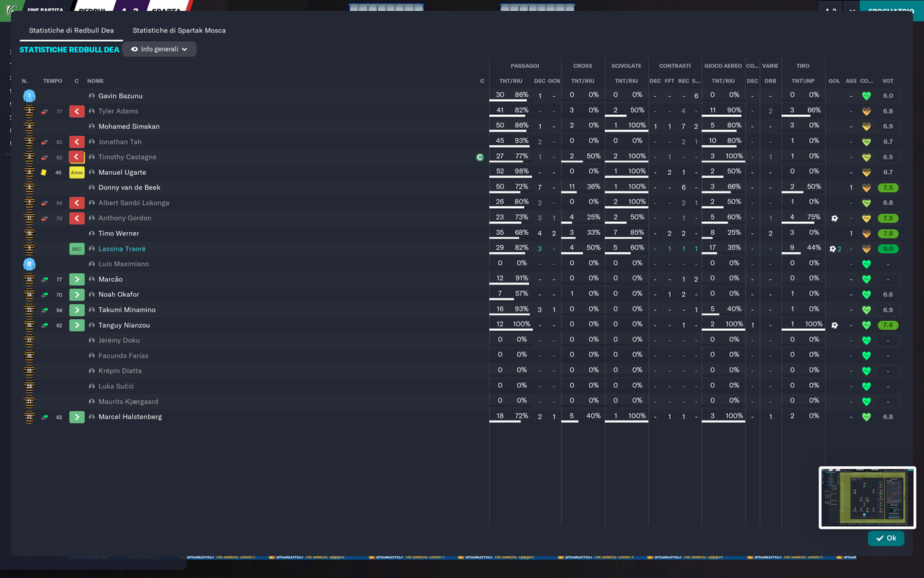Click the GIOCO AEREO column header

tap(723, 66)
